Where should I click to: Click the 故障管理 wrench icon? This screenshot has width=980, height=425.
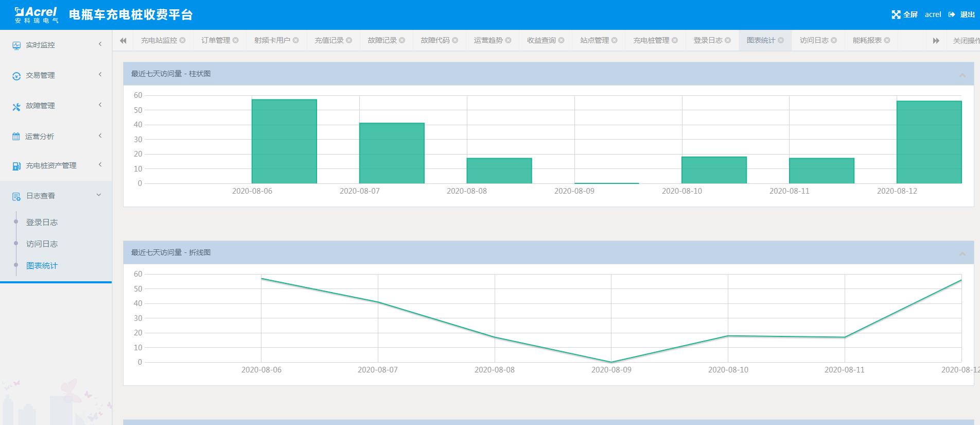[16, 106]
